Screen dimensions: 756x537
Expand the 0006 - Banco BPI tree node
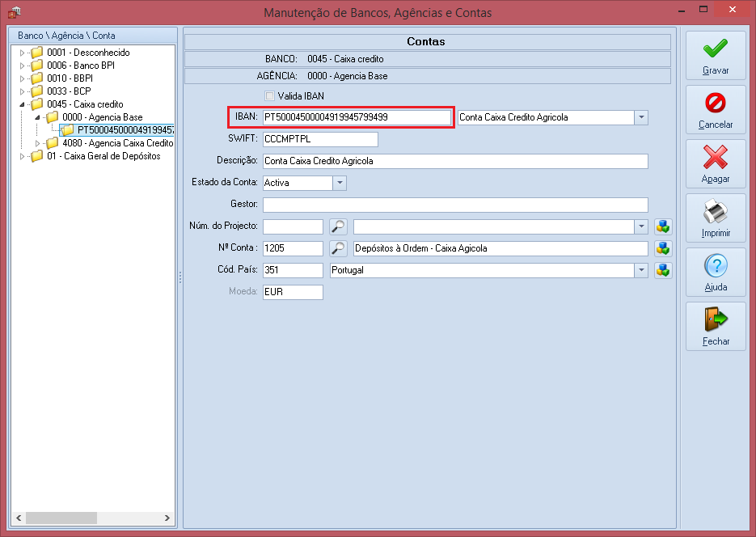[x=23, y=66]
